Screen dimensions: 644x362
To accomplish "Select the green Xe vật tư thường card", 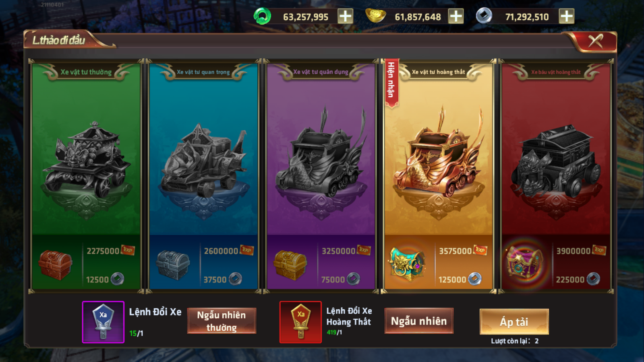I will pyautogui.click(x=86, y=176).
